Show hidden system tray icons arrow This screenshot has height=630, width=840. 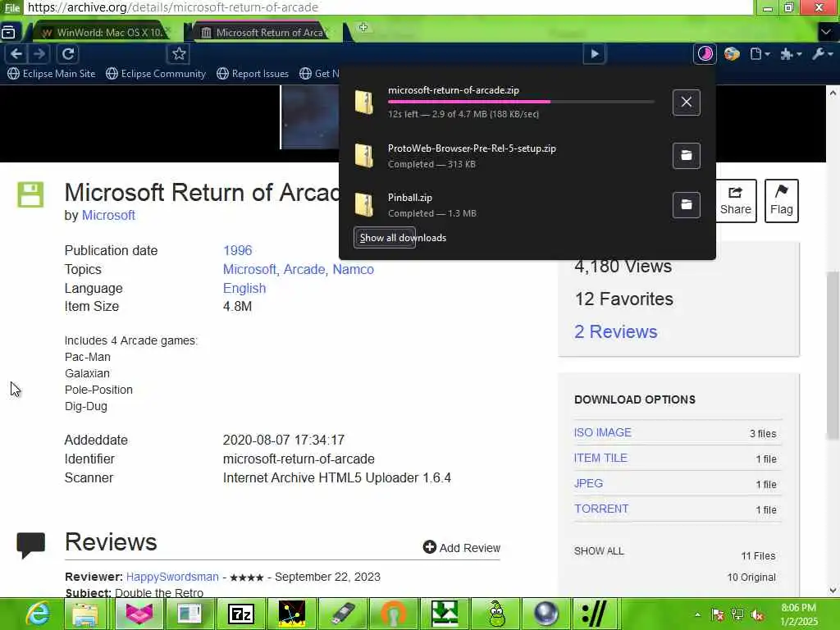pos(697,615)
